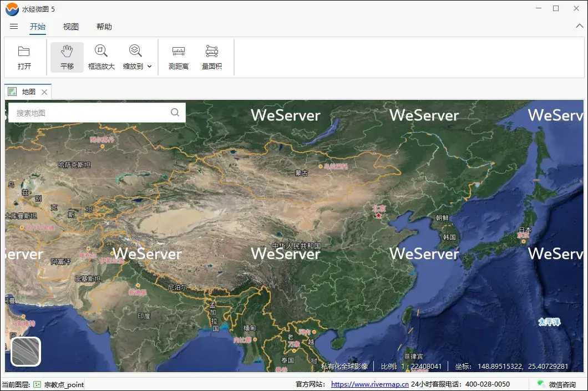The height and width of the screenshot is (391, 588).
Task: Activate the 框选放大 zoom box tool
Action: [102, 57]
